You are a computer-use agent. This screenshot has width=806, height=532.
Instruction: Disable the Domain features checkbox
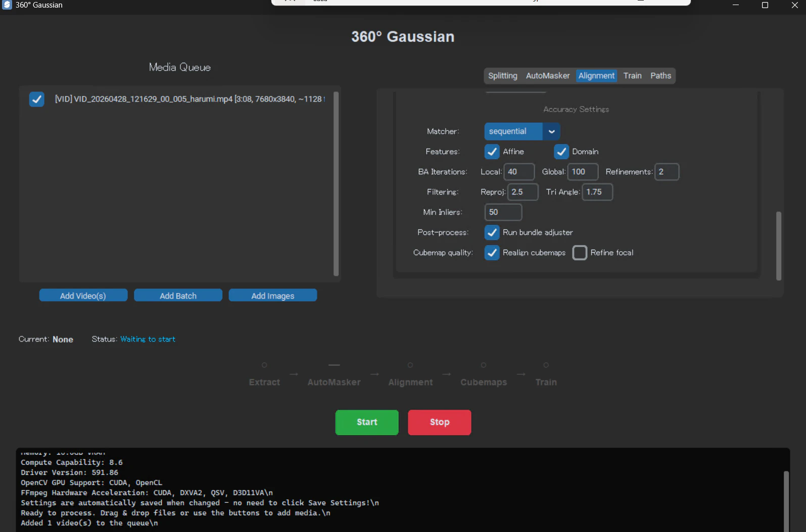(561, 152)
